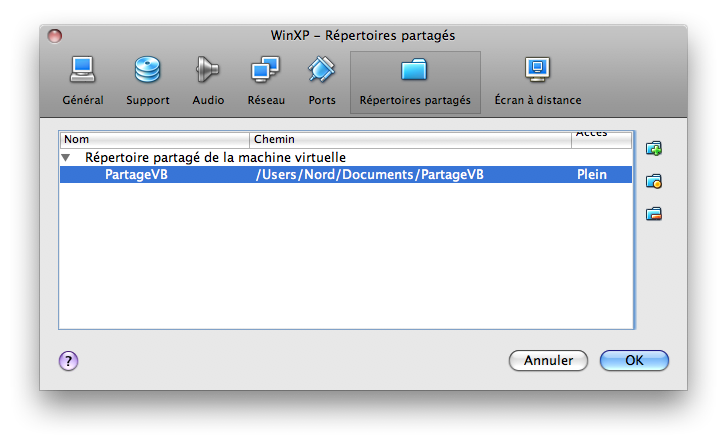Viewport: 727px width, 445px height.
Task: Sort by the Chemin column header
Action: [x=410, y=140]
